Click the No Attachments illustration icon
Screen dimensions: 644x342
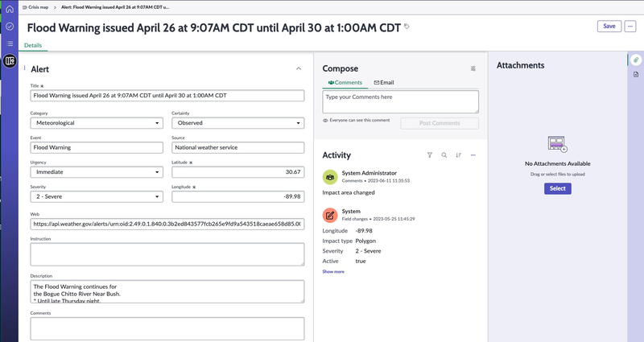point(557,144)
